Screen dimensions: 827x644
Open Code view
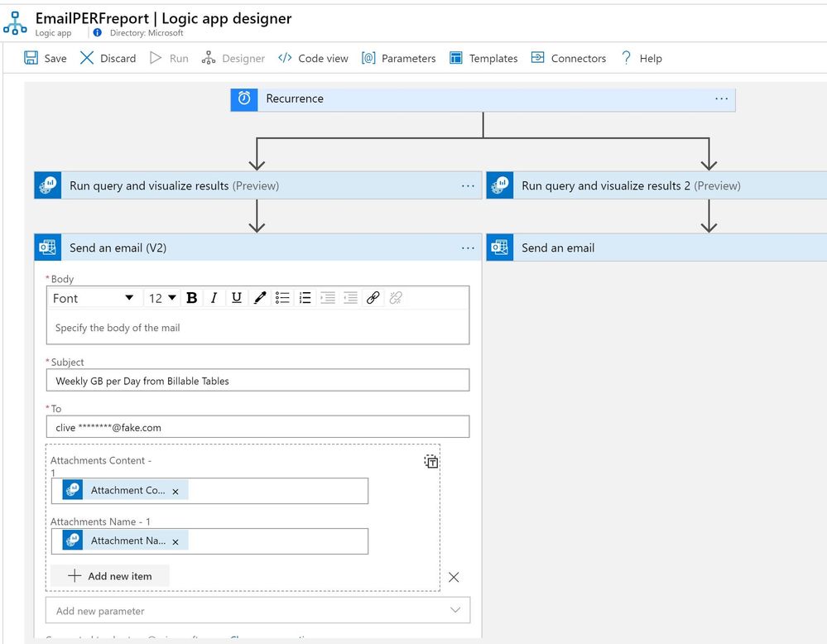point(313,58)
